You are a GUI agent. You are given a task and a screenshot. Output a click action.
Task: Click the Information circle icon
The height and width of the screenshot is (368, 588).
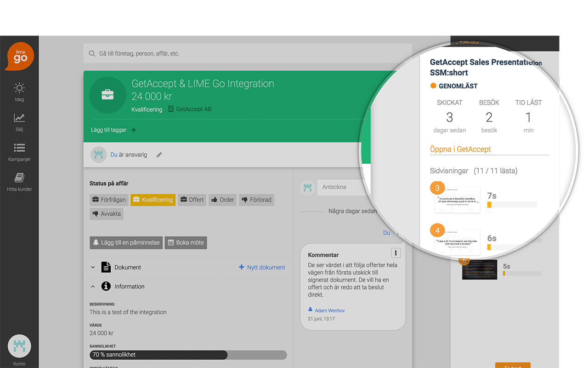[106, 287]
